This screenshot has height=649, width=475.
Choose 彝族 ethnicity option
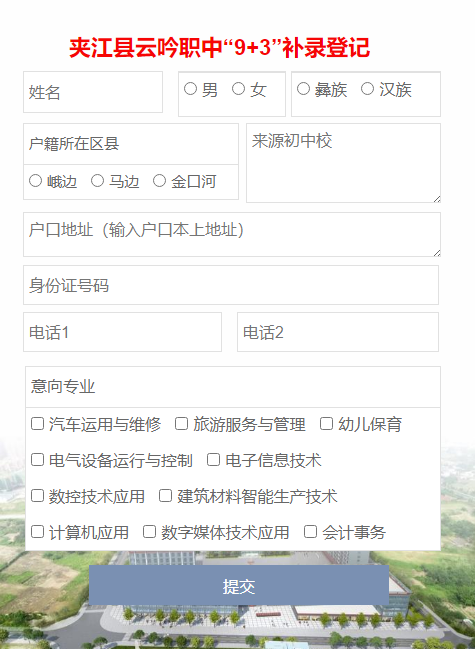point(303,89)
